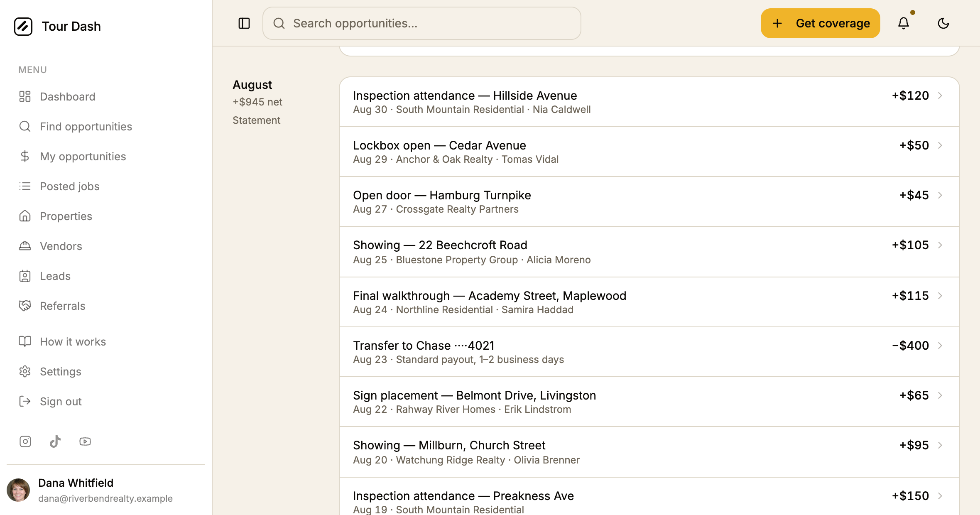Expand Preakness Ave inspection chevron
This screenshot has height=515, width=980.
click(x=940, y=496)
